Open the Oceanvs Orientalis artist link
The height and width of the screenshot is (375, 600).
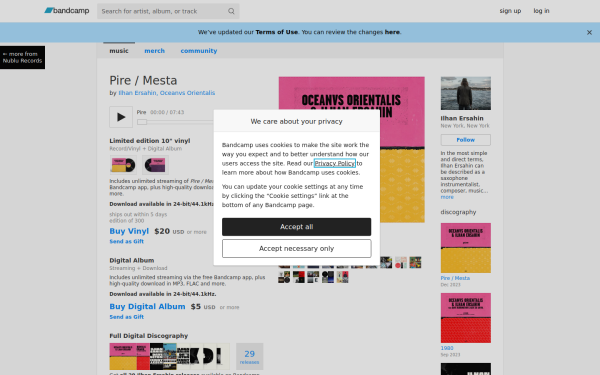[x=188, y=93]
